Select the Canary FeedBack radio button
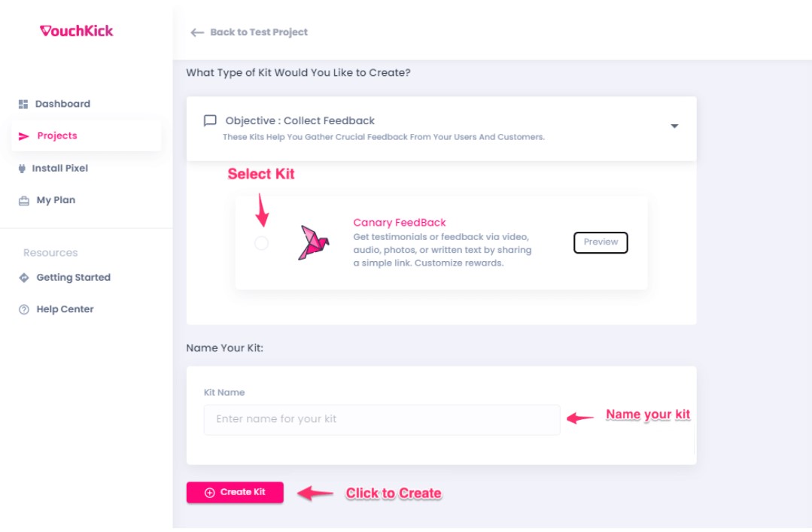The width and height of the screenshot is (812, 532). tap(261, 243)
